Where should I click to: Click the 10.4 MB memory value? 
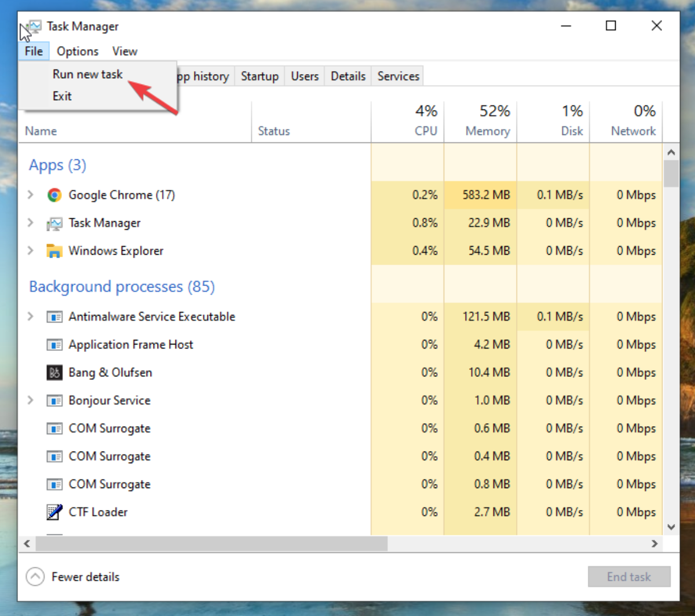coord(489,372)
